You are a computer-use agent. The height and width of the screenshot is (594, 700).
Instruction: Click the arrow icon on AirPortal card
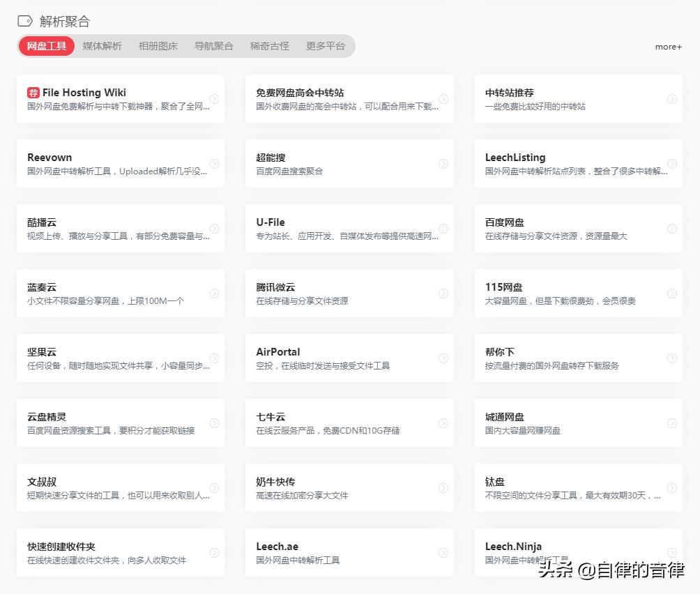pos(443,358)
